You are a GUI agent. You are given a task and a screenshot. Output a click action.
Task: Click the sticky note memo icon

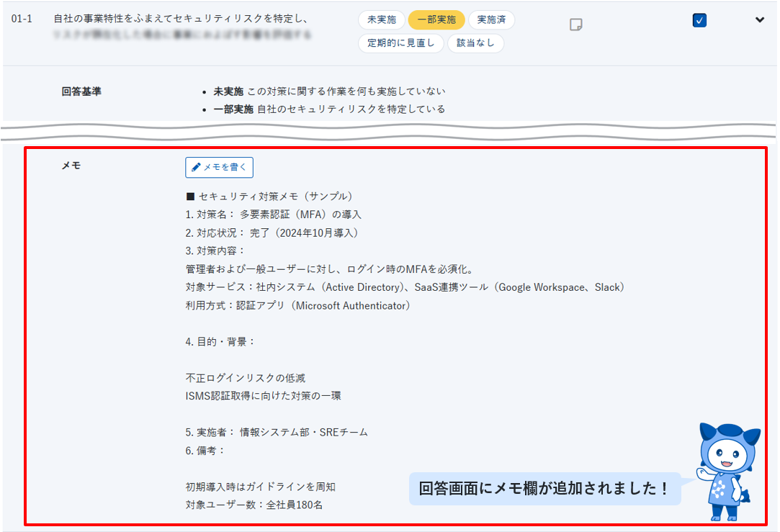click(575, 24)
